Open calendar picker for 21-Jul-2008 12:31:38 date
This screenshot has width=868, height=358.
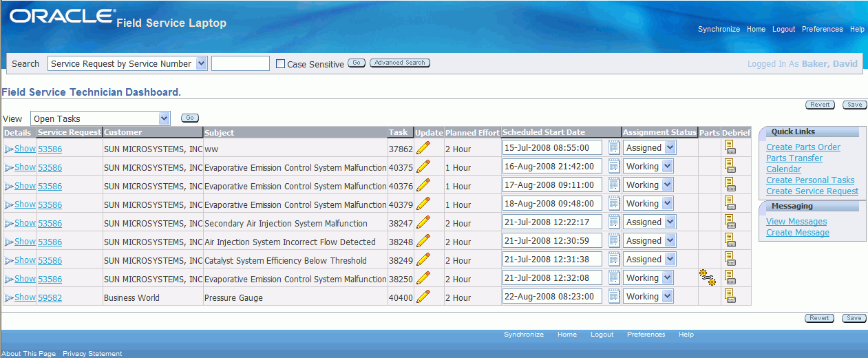[x=614, y=259]
